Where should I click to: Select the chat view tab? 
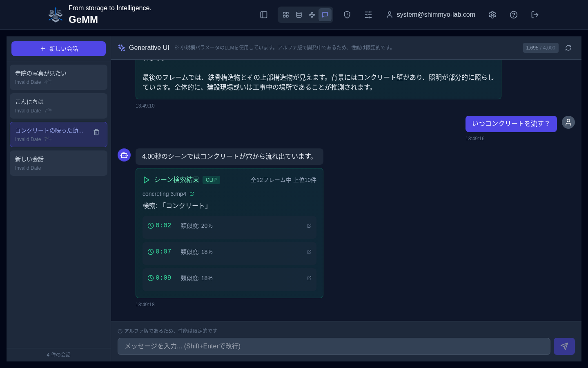click(x=325, y=15)
